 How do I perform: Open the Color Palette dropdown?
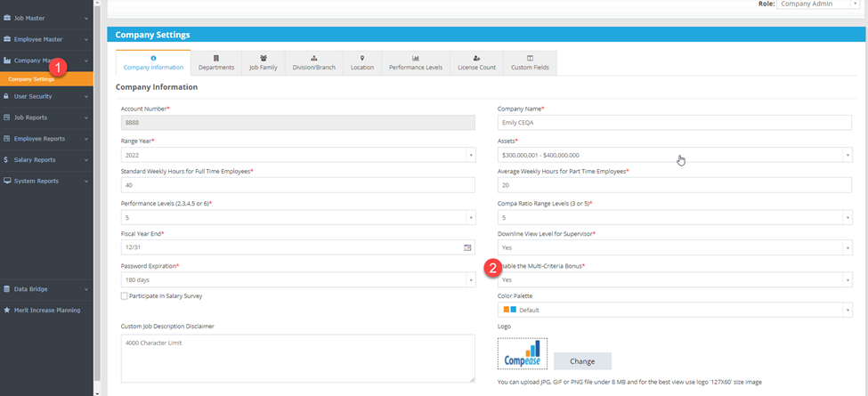click(675, 310)
